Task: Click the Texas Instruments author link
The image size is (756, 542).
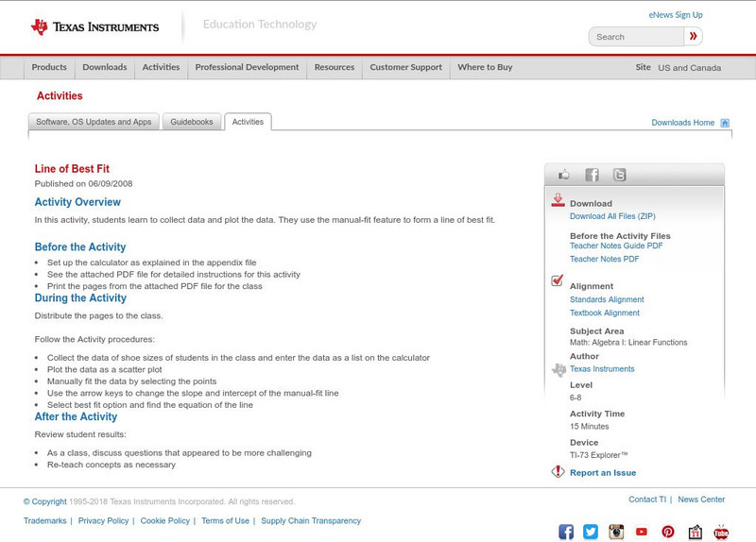Action: [x=602, y=369]
